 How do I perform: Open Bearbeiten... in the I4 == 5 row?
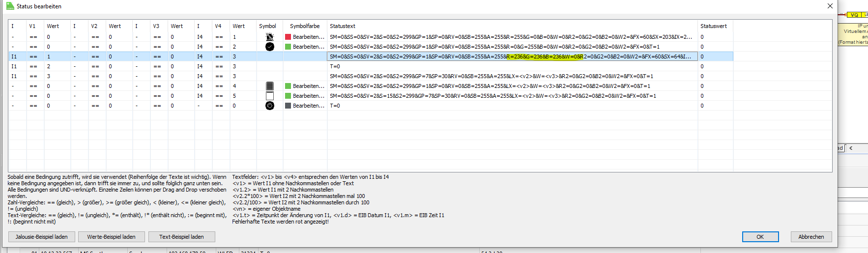pos(309,96)
